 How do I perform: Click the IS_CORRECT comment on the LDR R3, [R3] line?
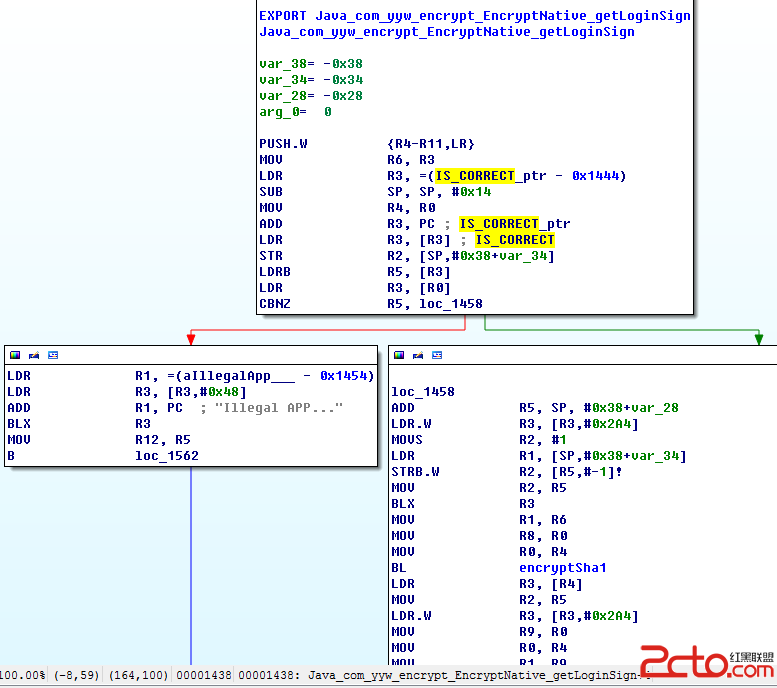(x=515, y=240)
